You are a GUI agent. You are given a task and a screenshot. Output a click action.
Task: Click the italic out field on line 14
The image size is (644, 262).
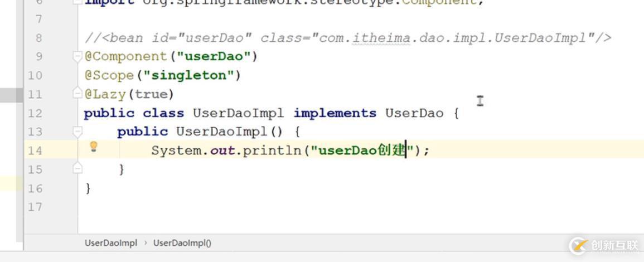(x=222, y=151)
